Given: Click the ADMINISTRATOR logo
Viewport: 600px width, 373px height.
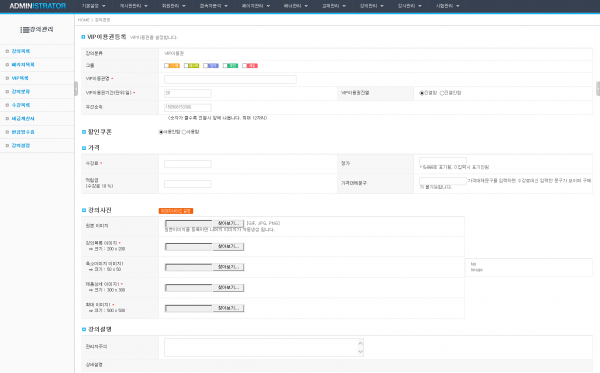Looking at the screenshot, I should (38, 6).
